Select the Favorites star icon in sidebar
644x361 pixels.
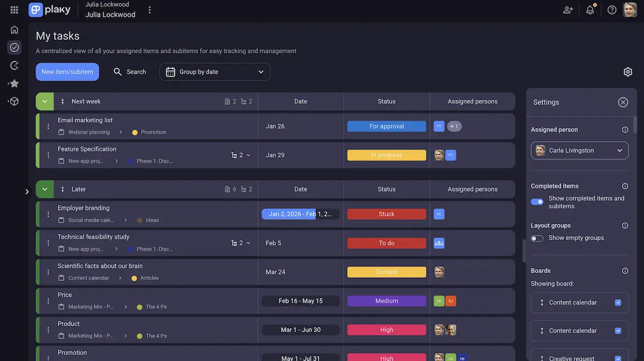point(14,83)
